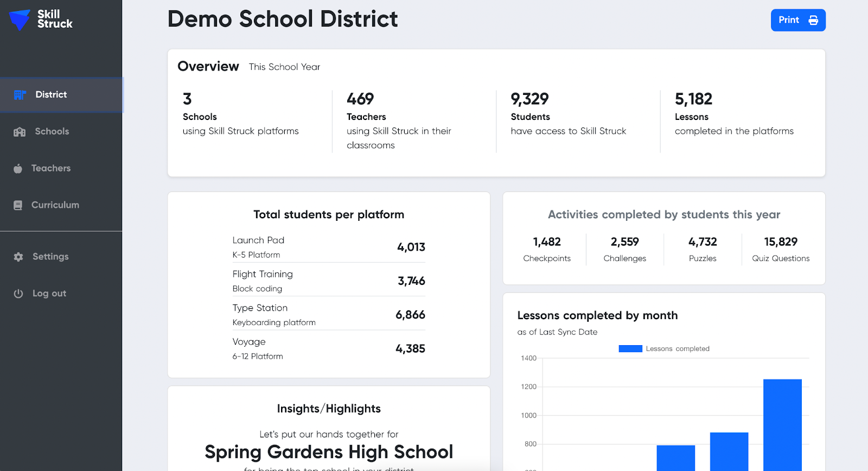
Task: Click the Total students per platform heading
Action: (329, 214)
